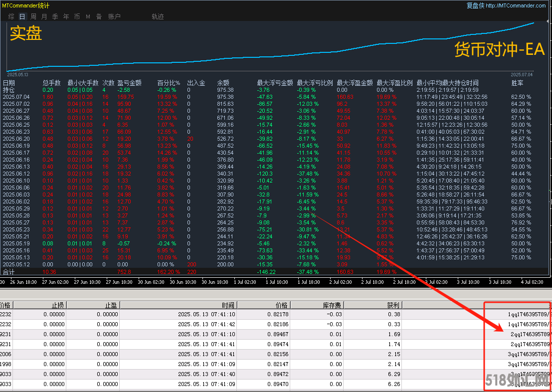This screenshot has width=552, height=392.
Task: Click the win rate 76.92 %
Action: (522, 222)
